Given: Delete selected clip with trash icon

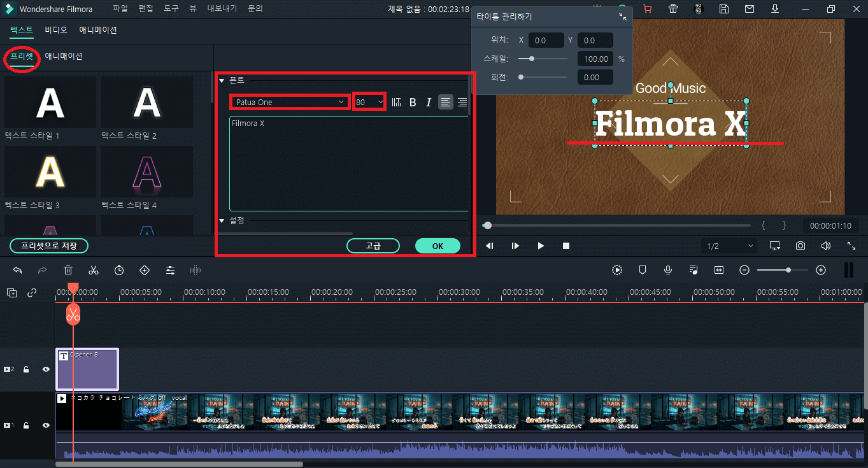Looking at the screenshot, I should coord(68,270).
